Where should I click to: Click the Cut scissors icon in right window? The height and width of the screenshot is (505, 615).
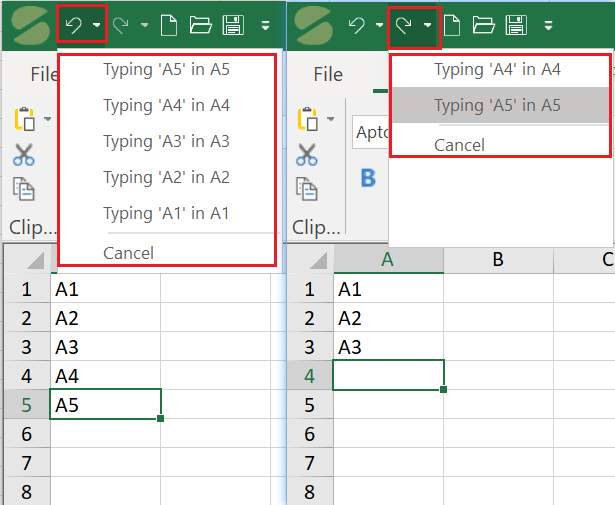[x=307, y=154]
